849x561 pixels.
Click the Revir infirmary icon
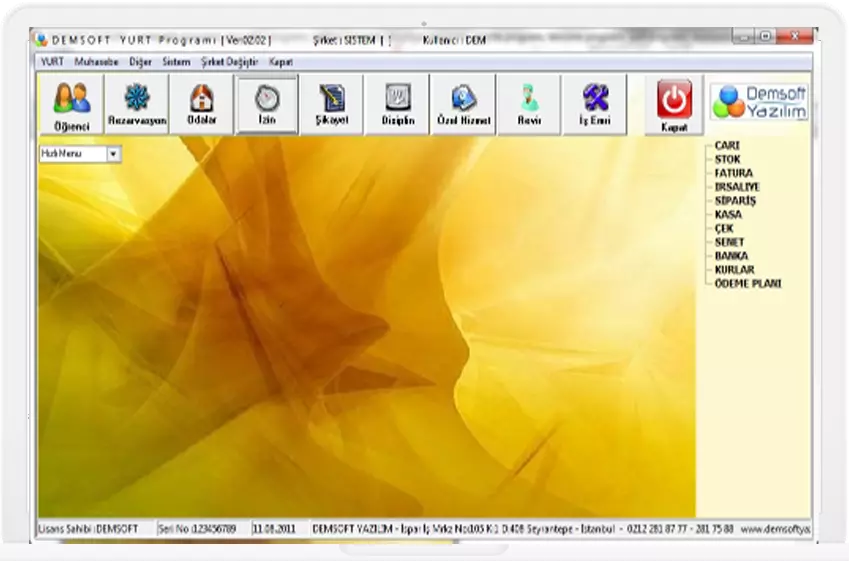[x=528, y=104]
